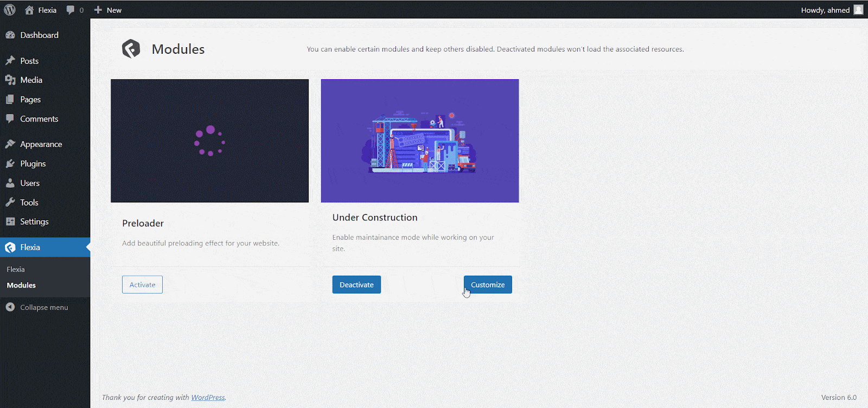Deactivate the Under Construction module

(356, 284)
